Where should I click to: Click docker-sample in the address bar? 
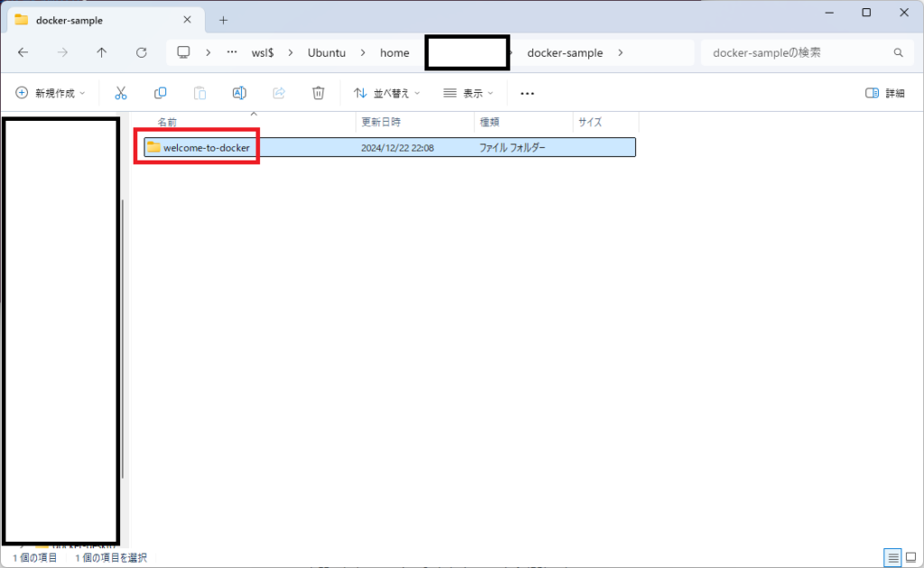pos(565,52)
